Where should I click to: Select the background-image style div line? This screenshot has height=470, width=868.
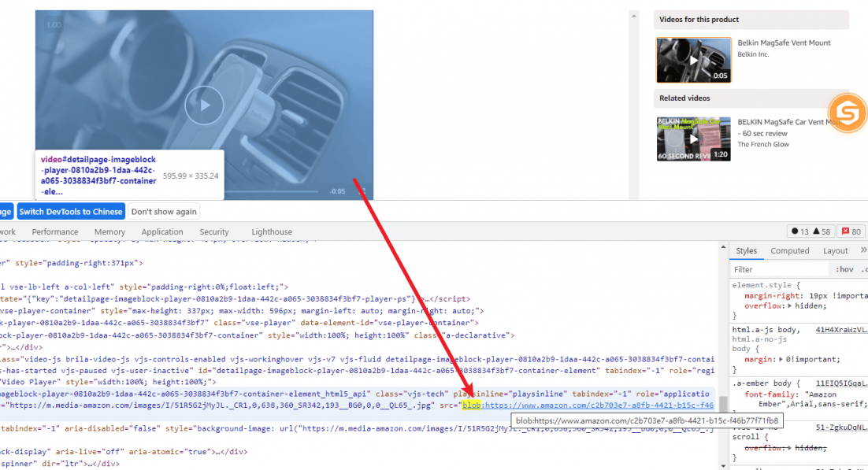click(358, 428)
